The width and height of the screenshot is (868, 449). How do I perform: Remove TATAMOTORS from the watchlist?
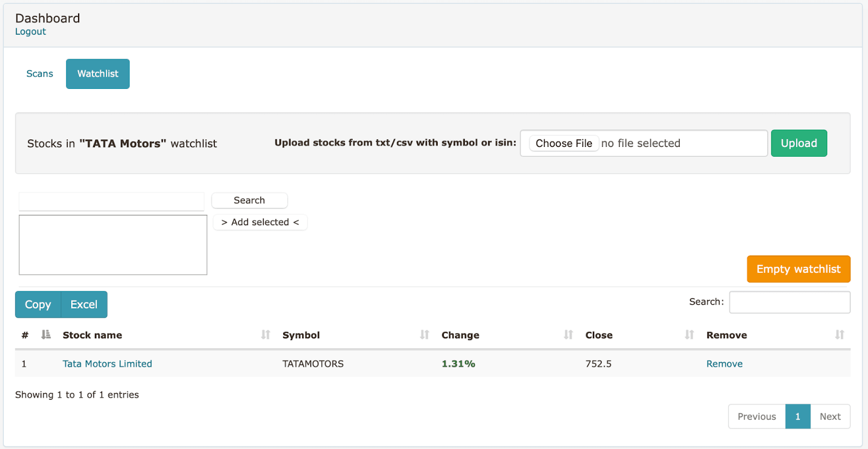click(724, 364)
